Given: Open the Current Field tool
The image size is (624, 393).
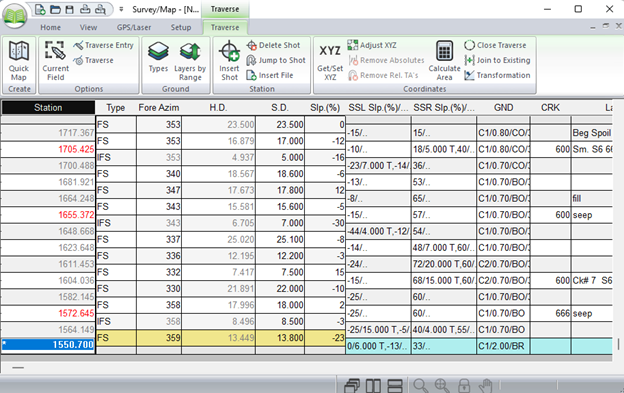Looking at the screenshot, I should 55,61.
